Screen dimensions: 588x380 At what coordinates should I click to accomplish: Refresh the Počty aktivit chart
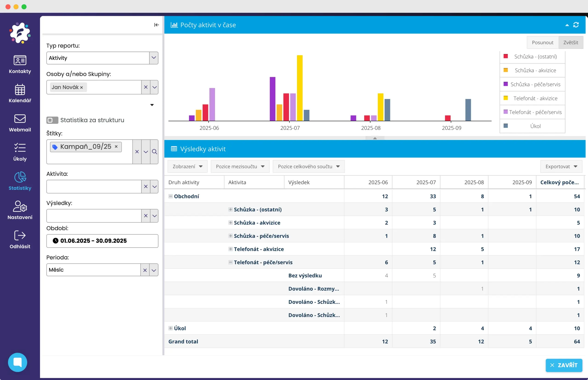pos(576,25)
